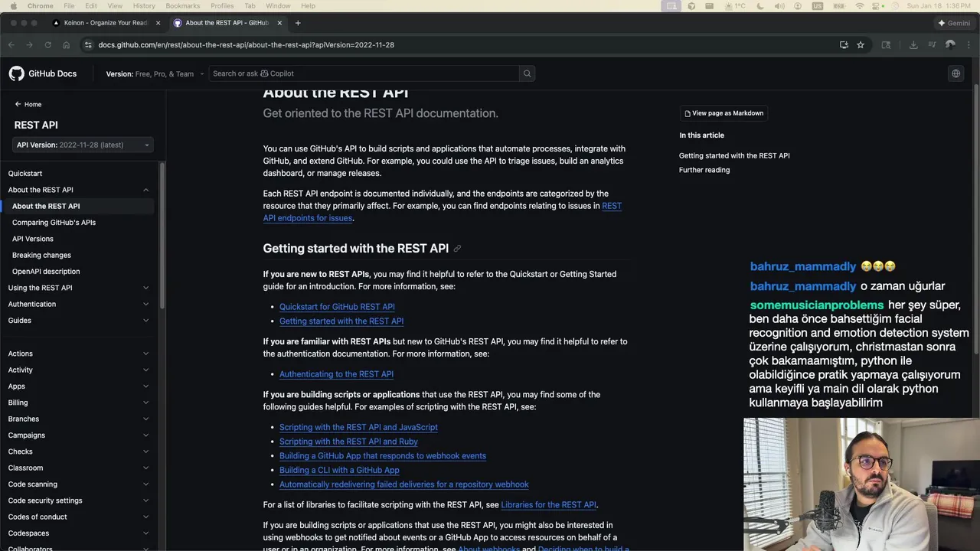Image resolution: width=980 pixels, height=551 pixels.
Task: Expand the Authentication sidebar section
Action: point(145,304)
